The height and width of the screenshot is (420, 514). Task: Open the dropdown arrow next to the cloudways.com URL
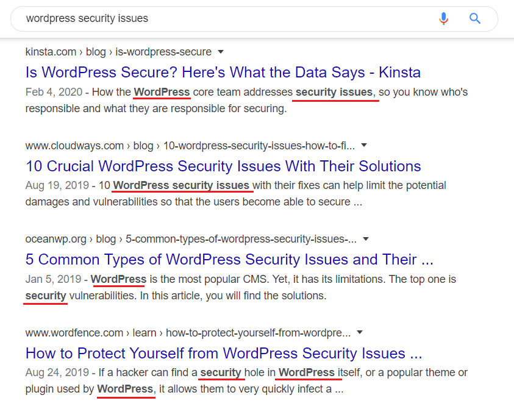[364, 146]
